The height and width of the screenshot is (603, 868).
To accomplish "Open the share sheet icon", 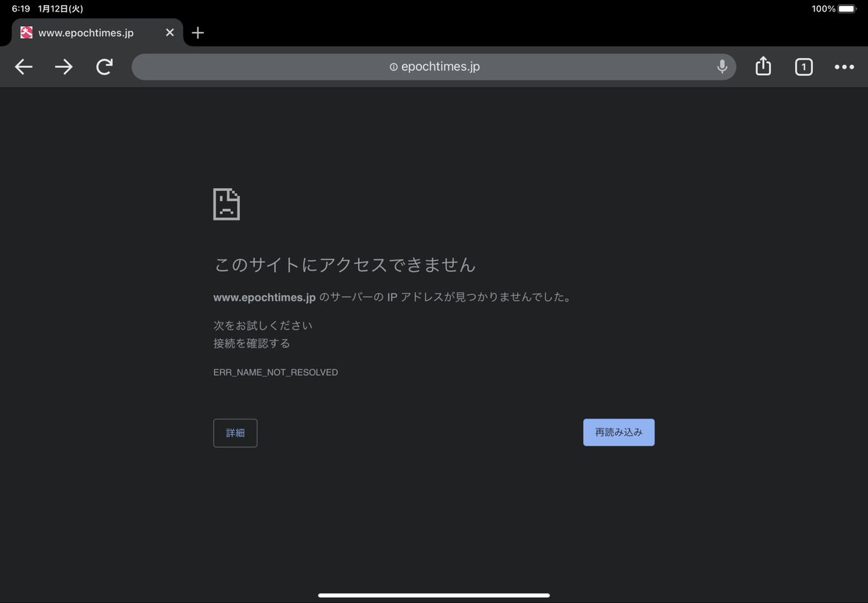I will click(763, 67).
